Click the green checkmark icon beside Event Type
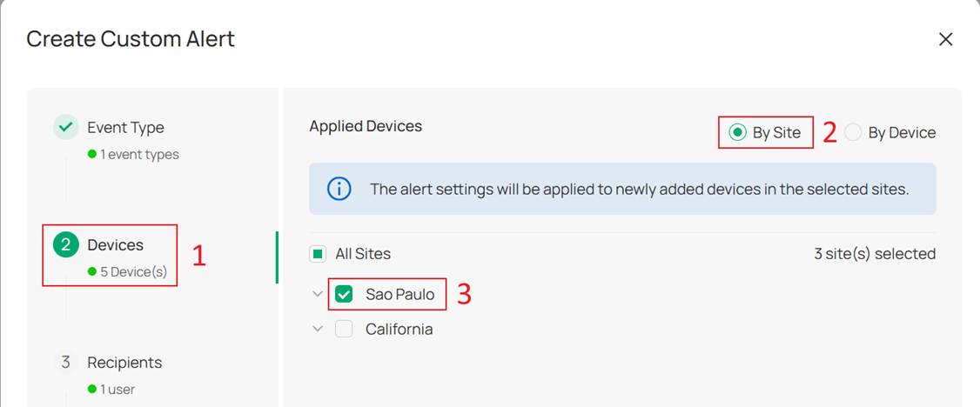 65,127
